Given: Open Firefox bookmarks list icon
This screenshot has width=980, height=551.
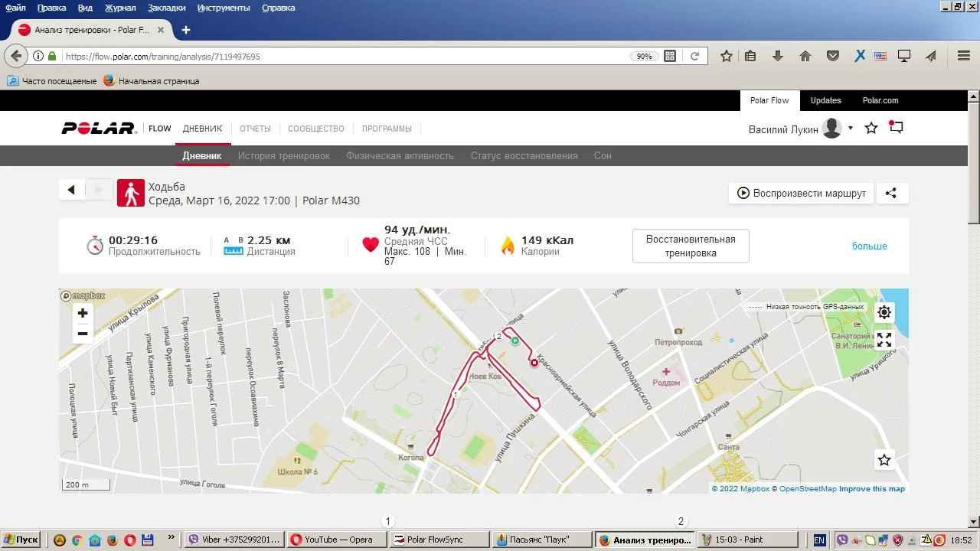Looking at the screenshot, I should [750, 56].
